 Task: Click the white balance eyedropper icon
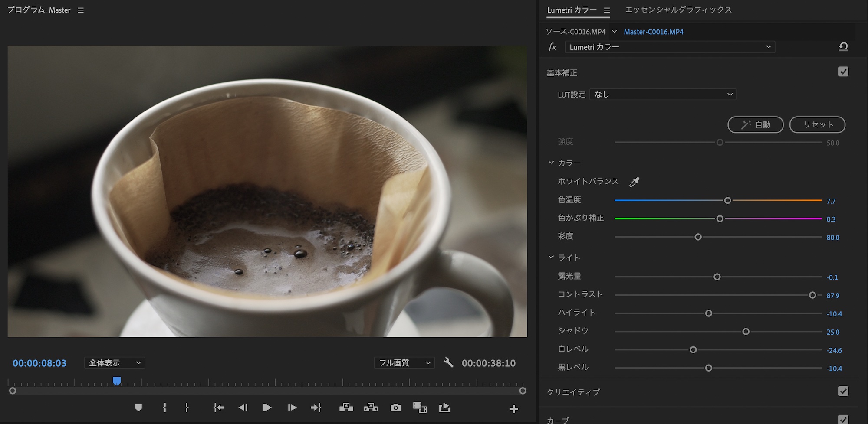[x=634, y=182]
